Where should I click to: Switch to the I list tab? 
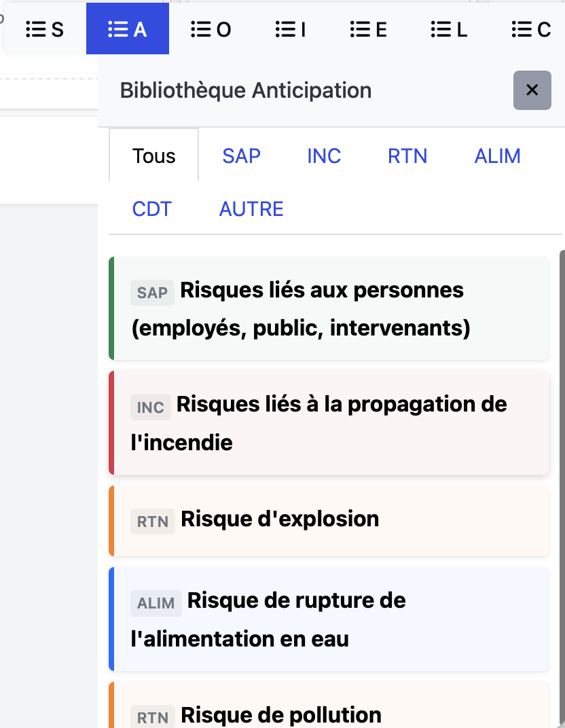click(291, 29)
